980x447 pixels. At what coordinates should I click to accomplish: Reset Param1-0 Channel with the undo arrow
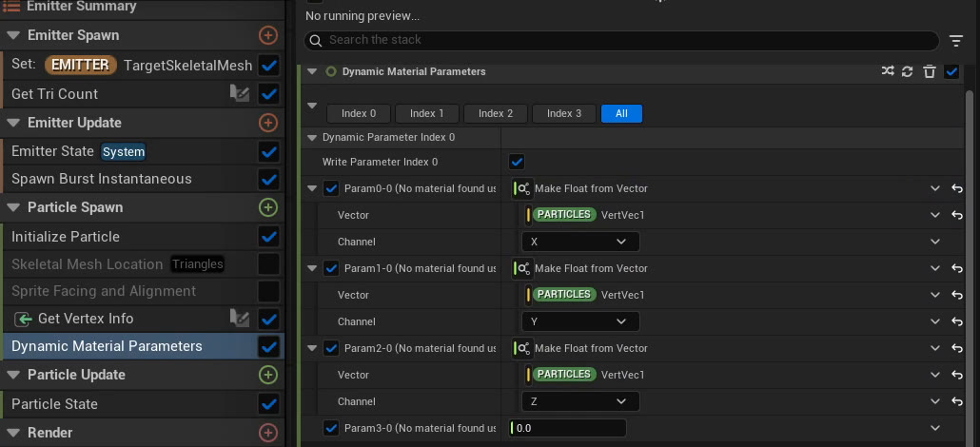coord(957,321)
